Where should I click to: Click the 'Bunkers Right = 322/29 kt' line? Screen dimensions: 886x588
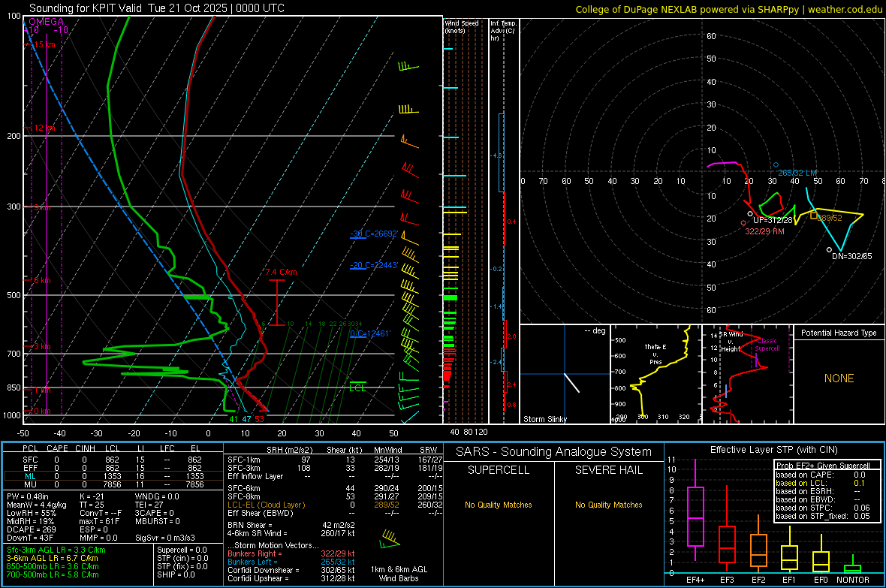(291, 553)
